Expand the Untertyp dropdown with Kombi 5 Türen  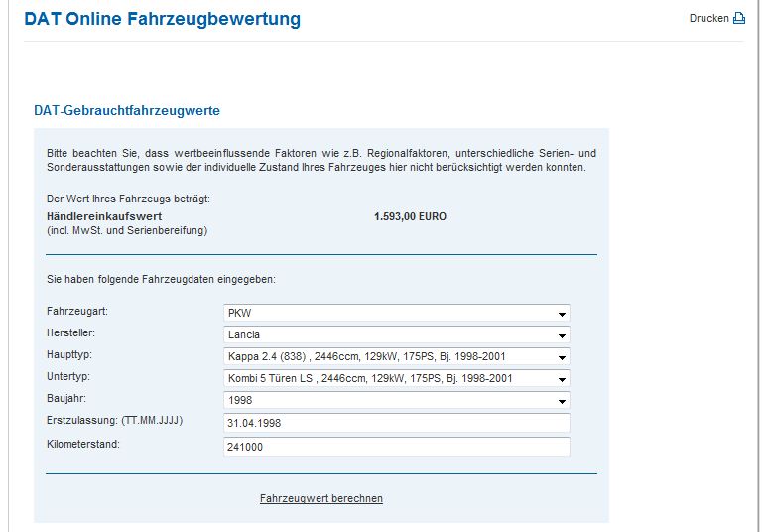(397, 379)
